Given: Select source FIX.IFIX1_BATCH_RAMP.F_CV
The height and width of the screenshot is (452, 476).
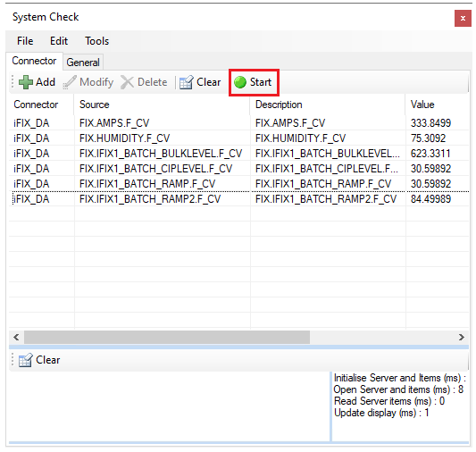Looking at the screenshot, I should [x=147, y=184].
